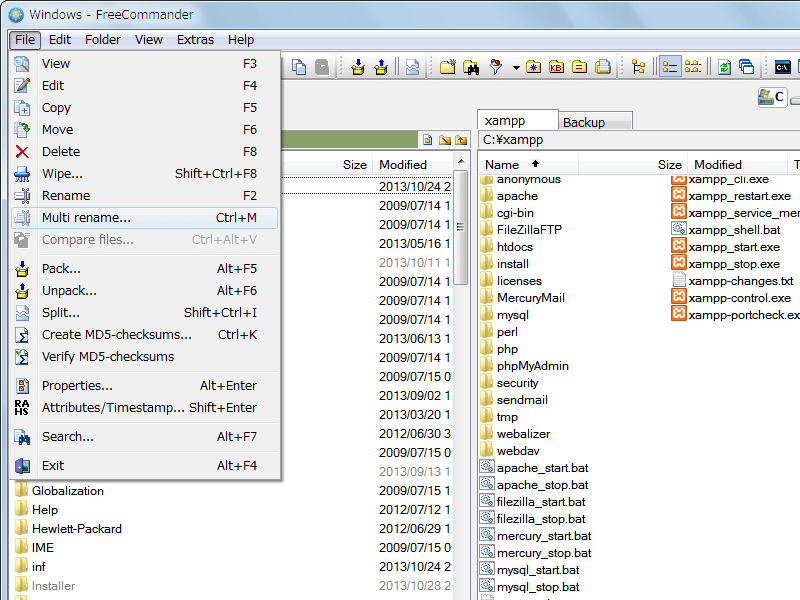Open the Edit menu
800x600 pixels.
pos(60,40)
